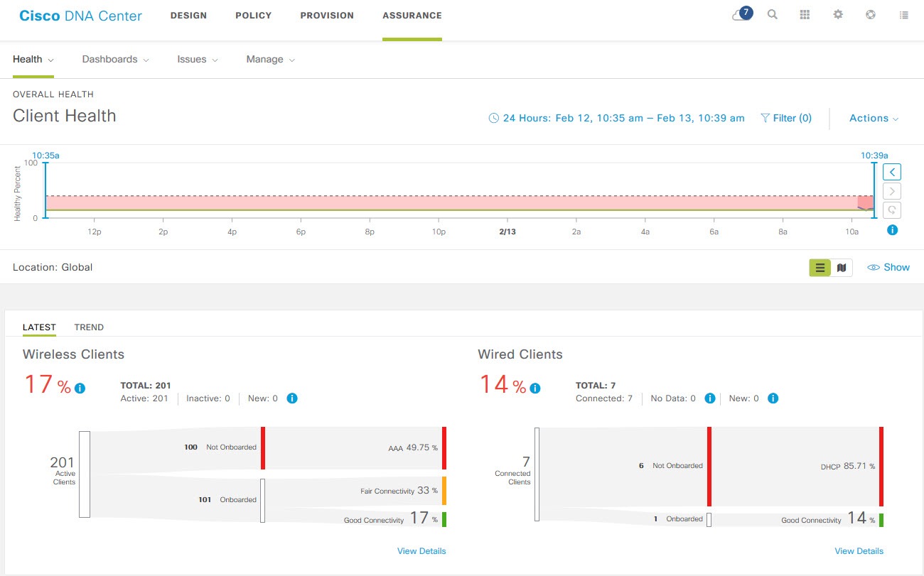Image resolution: width=924 pixels, height=576 pixels.
Task: Open the settings gear icon
Action: coord(838,14)
